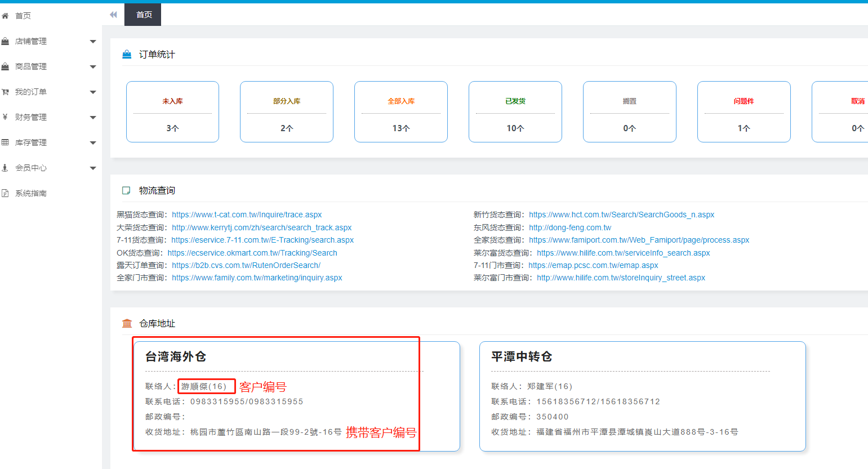Expand 会员中心 dropdown arrow
The width and height of the screenshot is (868, 469).
[x=93, y=168]
